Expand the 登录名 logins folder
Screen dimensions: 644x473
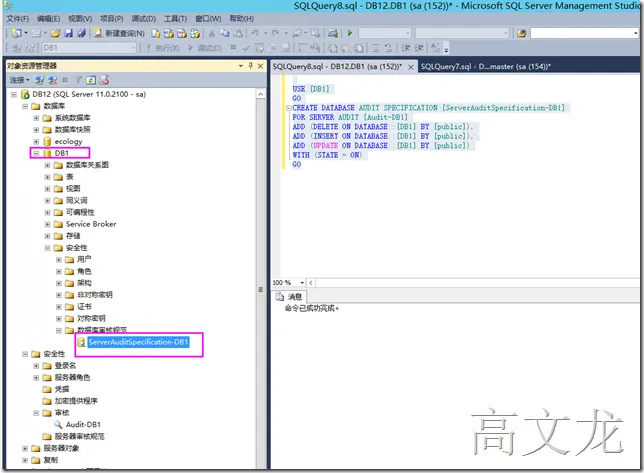point(36,366)
